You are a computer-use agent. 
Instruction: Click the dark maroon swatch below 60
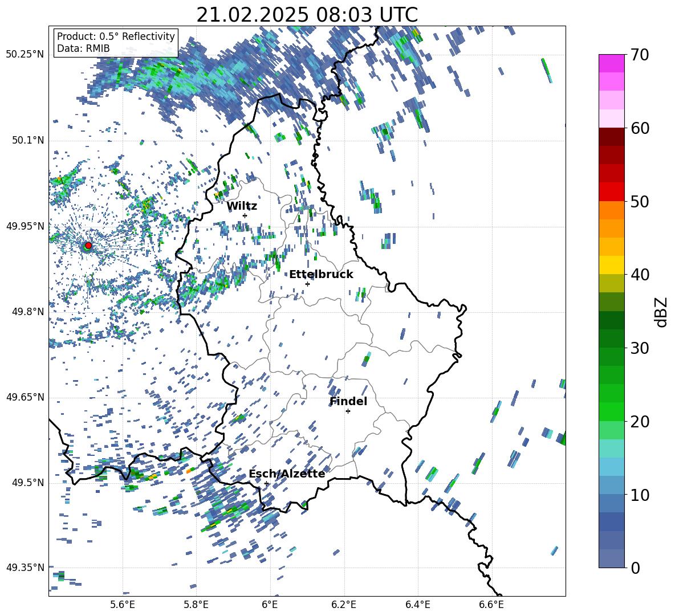611,137
